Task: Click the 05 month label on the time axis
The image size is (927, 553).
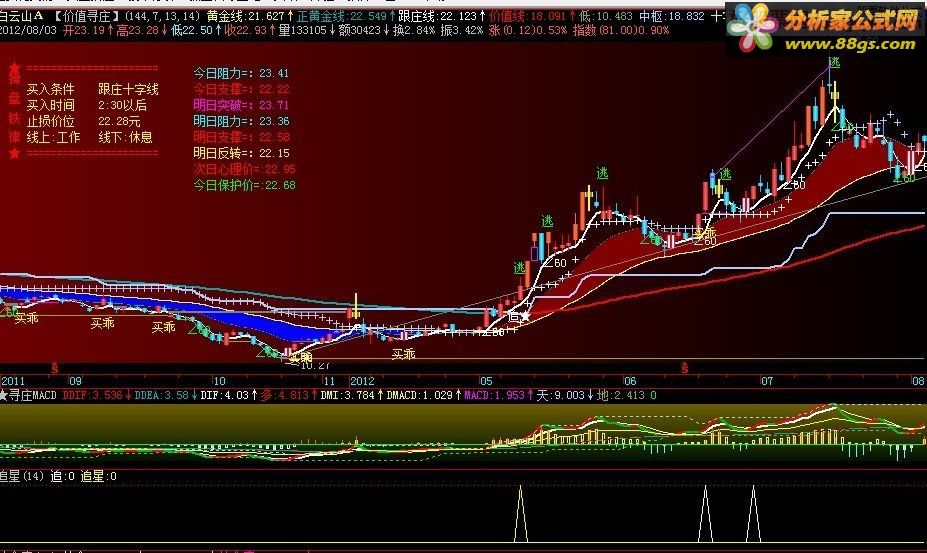Action: (486, 381)
